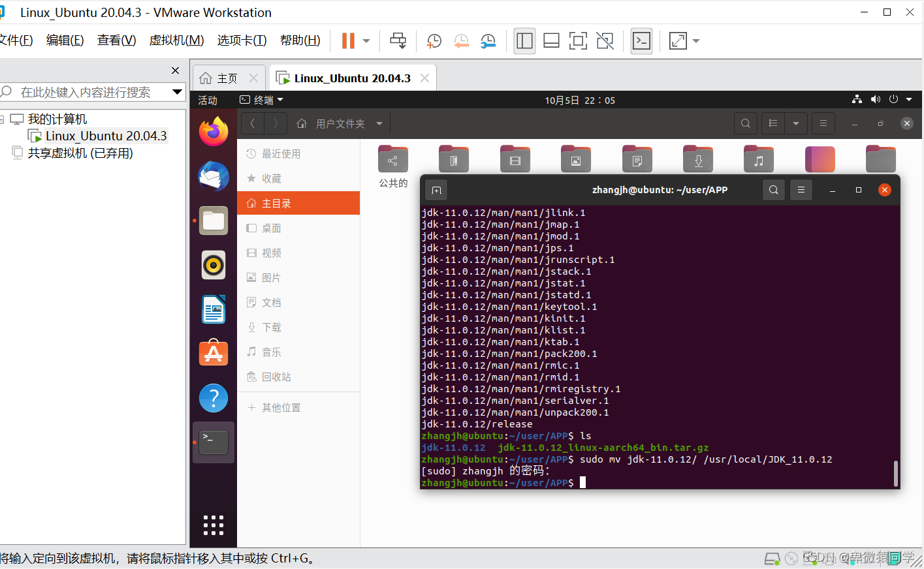Screen dimensions: 924x569
Task: Open Thunderbird from the dock
Action: pos(213,176)
